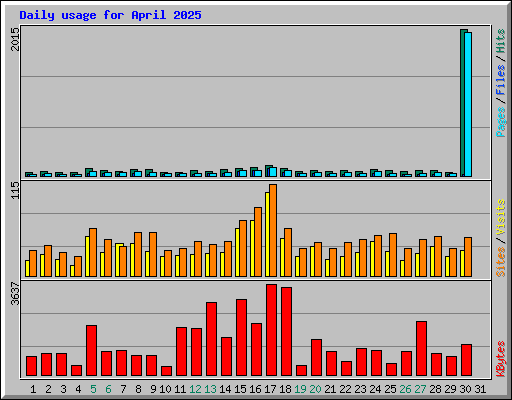The width and height of the screenshot is (512, 400).
Task: Click day label 1 on x-axis
Action: pos(33,389)
